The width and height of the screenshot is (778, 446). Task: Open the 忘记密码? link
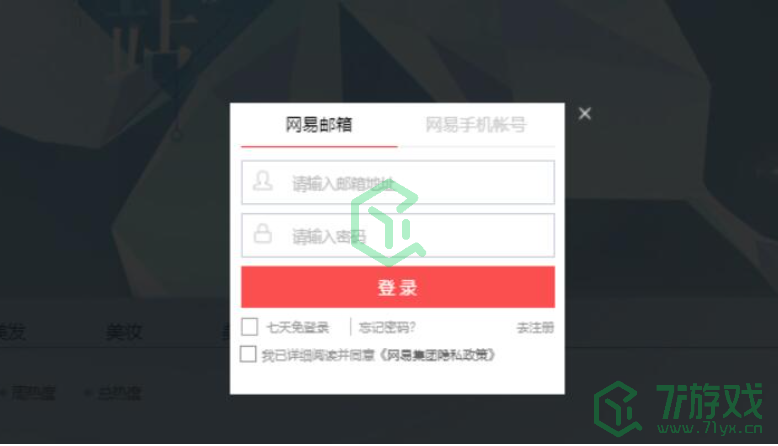(387, 327)
